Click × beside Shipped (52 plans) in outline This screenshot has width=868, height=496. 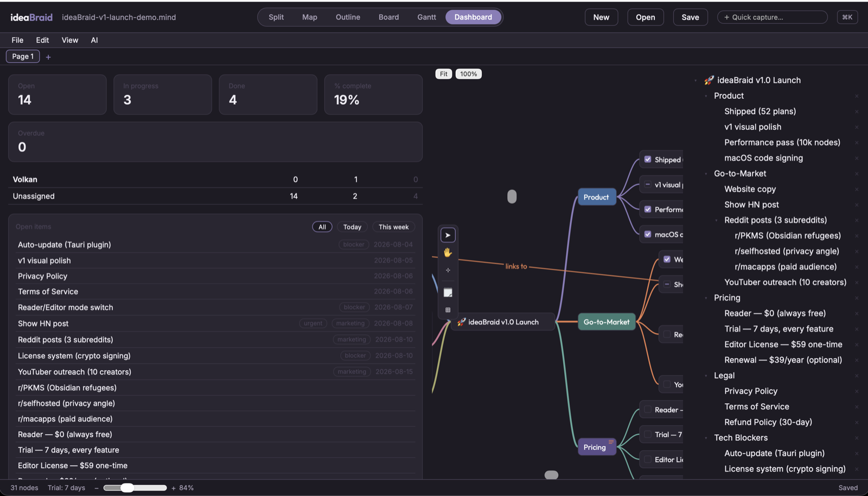pos(857,111)
